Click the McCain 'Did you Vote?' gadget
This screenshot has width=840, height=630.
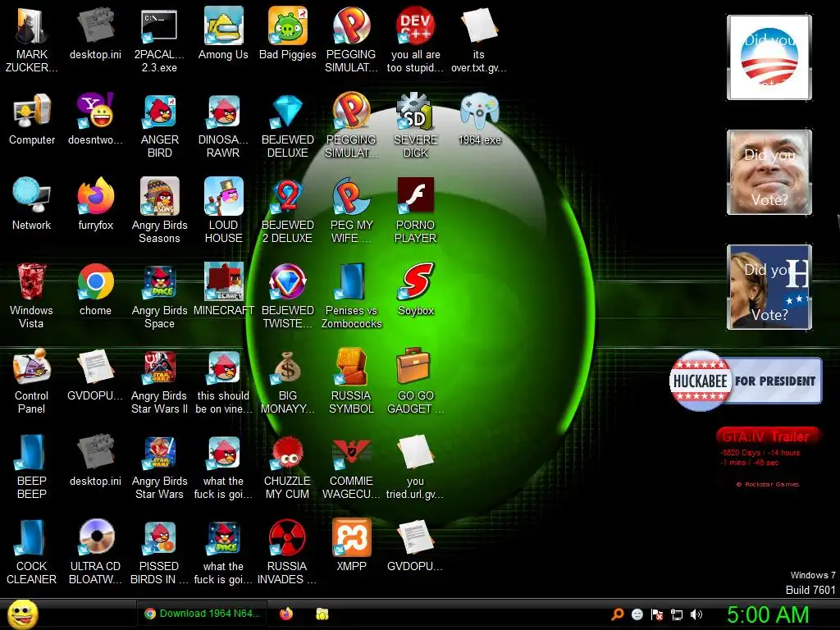pos(769,172)
